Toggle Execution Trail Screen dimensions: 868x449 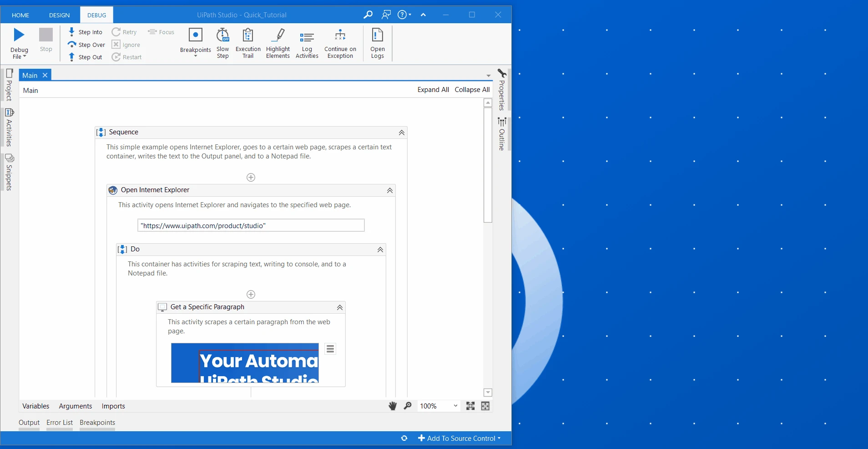coord(248,43)
